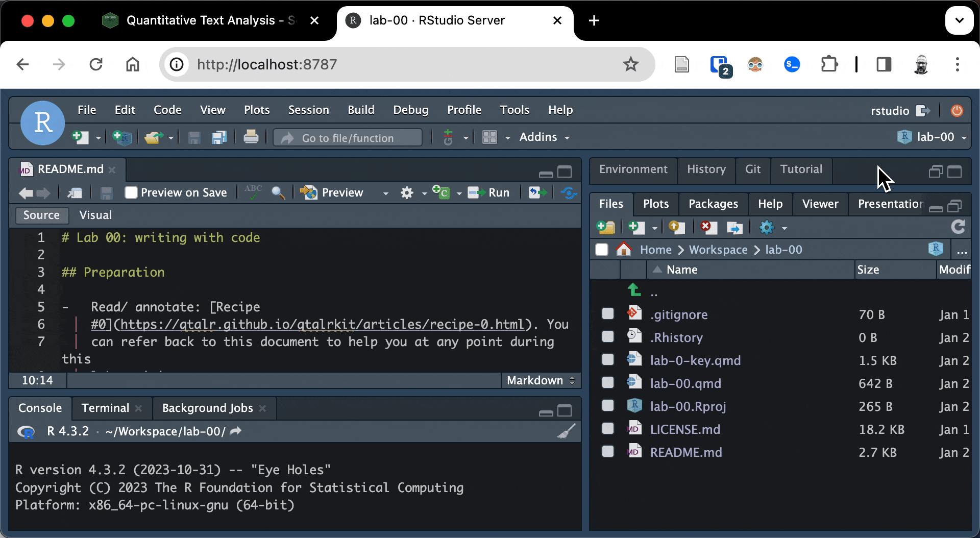Check the box next to lab-00.qmd
The width and height of the screenshot is (980, 538).
tap(607, 383)
